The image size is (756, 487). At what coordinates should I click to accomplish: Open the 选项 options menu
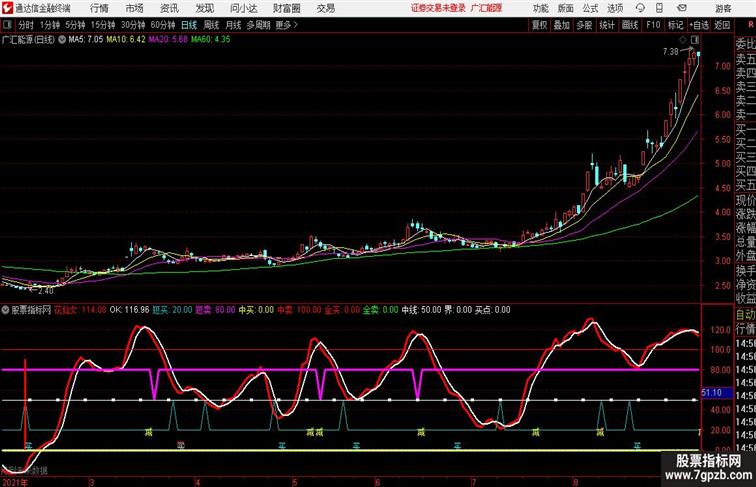pos(615,8)
